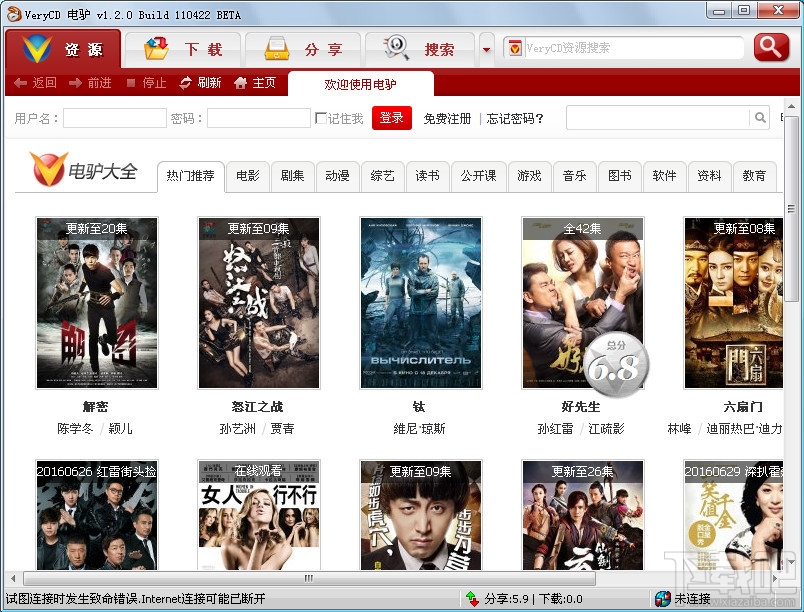
Task: Click the red magnifier search button
Action: click(x=771, y=48)
